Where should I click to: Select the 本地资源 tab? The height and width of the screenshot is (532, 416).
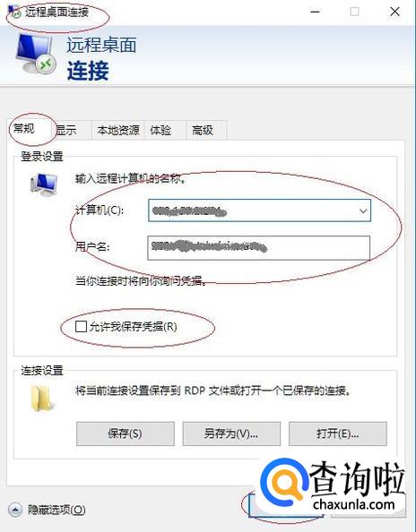[118, 130]
